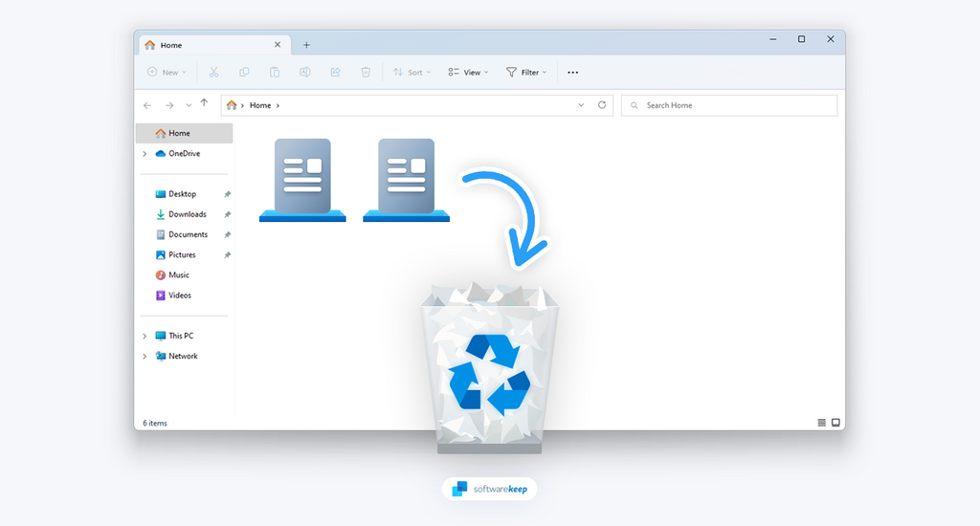Open the View dropdown menu
This screenshot has height=526, width=980.
click(x=468, y=72)
